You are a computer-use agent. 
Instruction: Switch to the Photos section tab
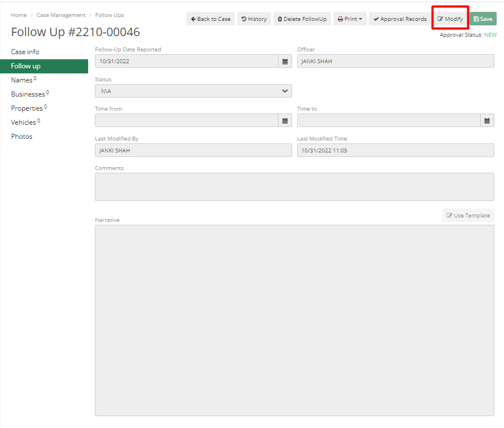click(x=21, y=136)
